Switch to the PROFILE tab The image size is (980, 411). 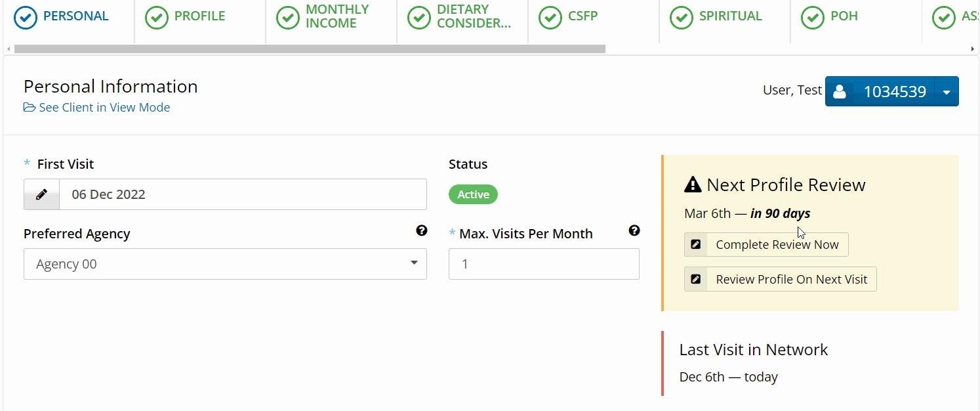[199, 16]
